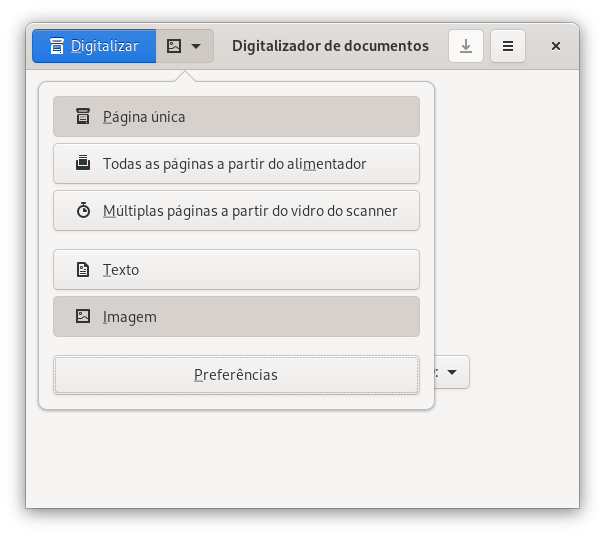Click the scanner icon beside Página única
Screen dimensions: 605x537
(x=83, y=117)
